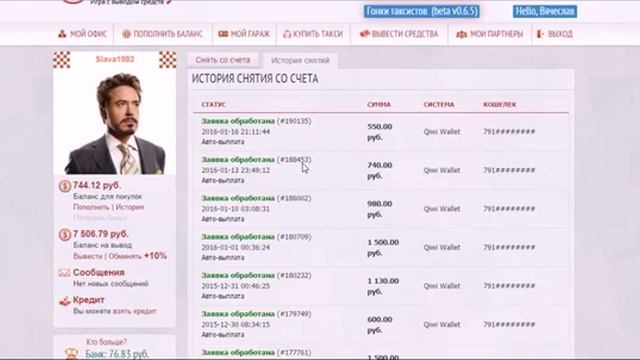Click the 1 130.00 руб. amount
Viewport: 640px width, 360px height.
coord(383,286)
